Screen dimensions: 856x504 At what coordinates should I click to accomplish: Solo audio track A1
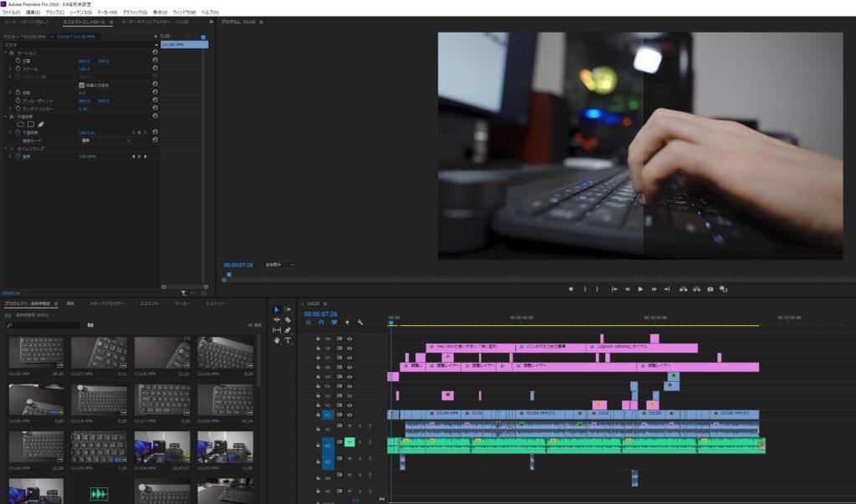359,426
